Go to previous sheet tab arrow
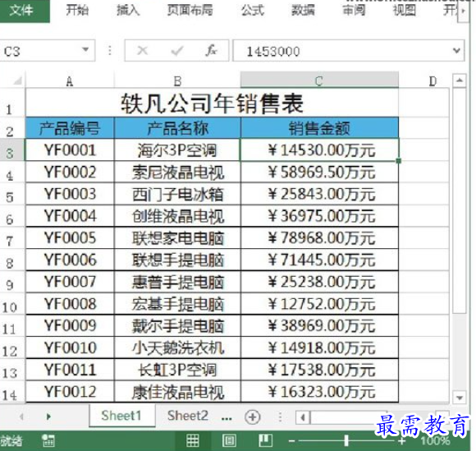Viewport: 476px width, 451px height. (21, 416)
